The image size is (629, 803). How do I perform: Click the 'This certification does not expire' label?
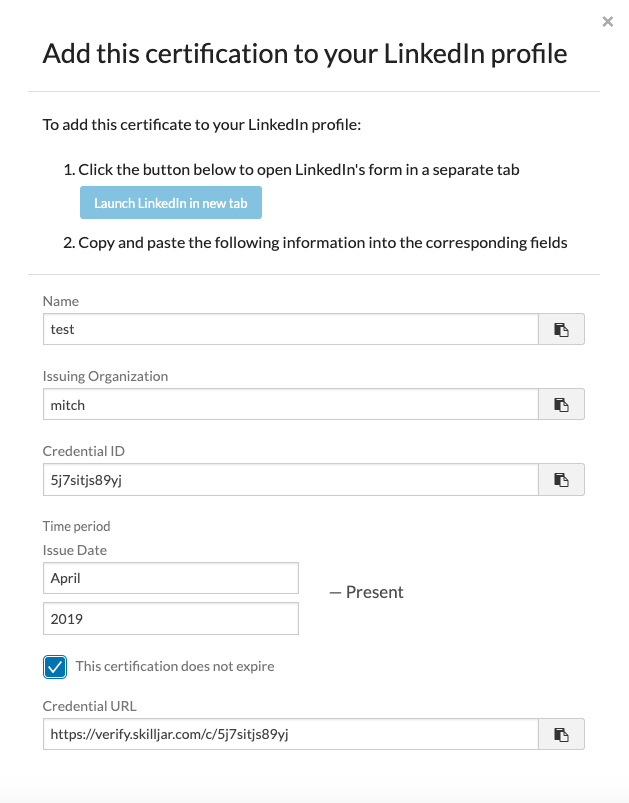point(175,666)
